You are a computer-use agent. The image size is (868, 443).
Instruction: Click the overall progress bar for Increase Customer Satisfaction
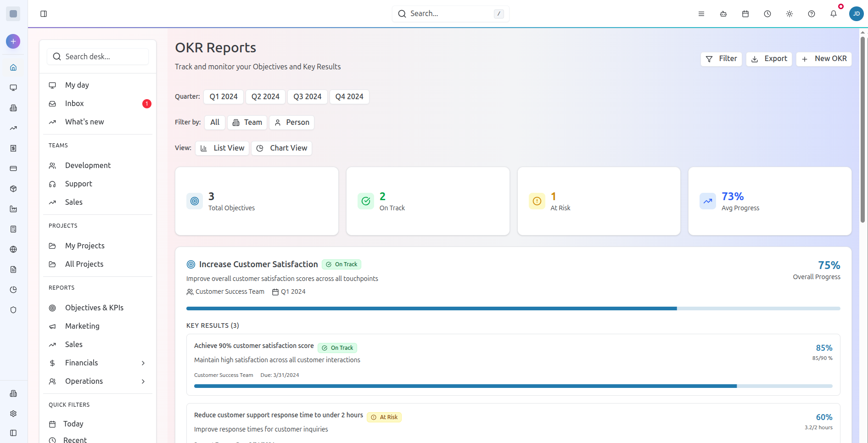(513, 308)
